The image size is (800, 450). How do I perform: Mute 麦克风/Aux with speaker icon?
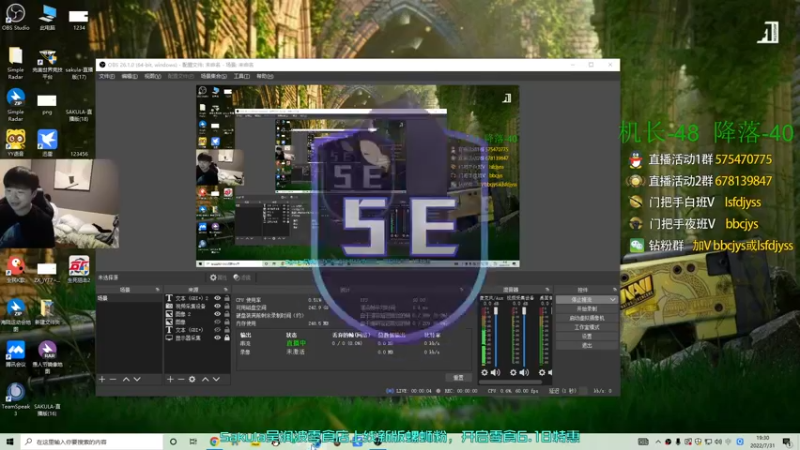[x=495, y=373]
